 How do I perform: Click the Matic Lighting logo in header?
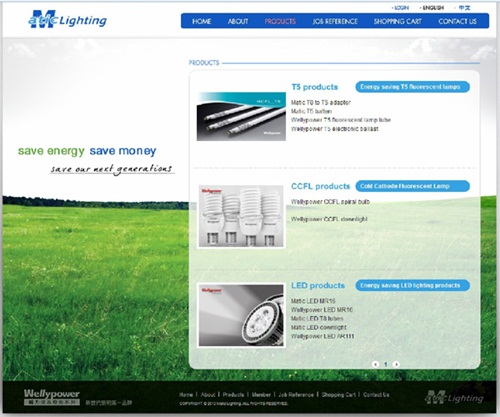pos(67,19)
